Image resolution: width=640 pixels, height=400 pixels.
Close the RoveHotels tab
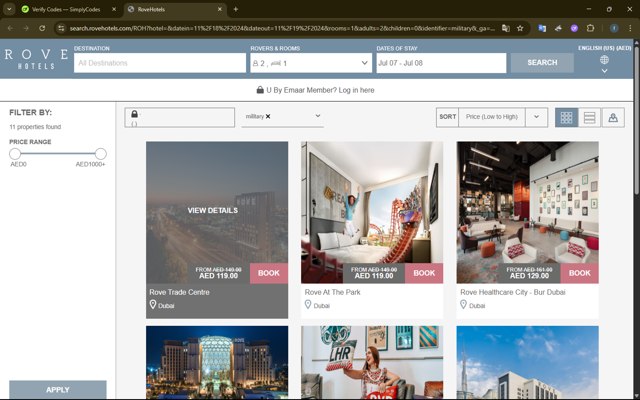point(220,9)
